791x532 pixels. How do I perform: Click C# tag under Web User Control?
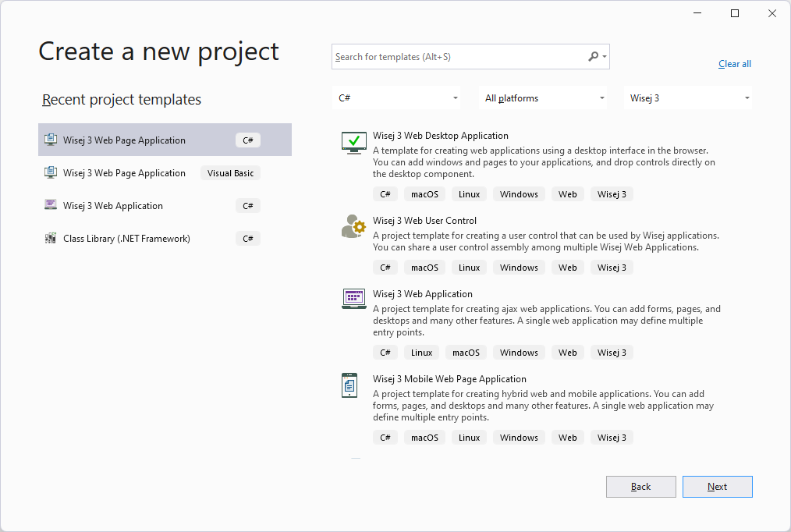coord(385,268)
